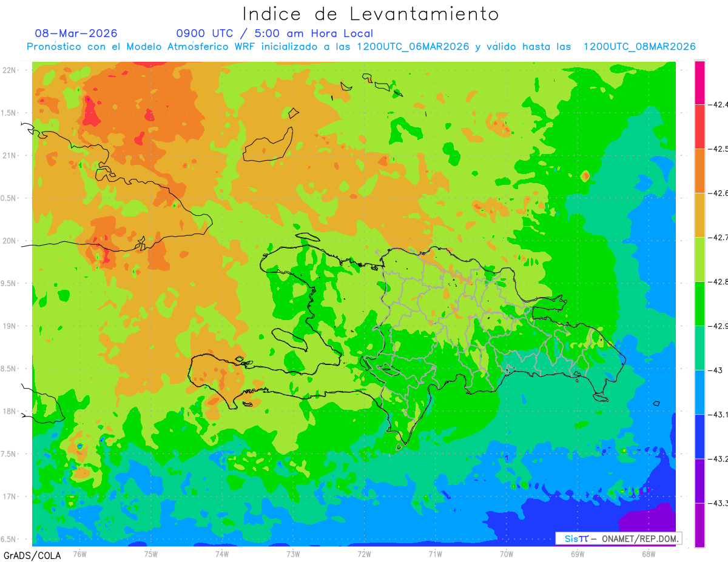Viewport: 728px width, 562px height.
Task: Click the 'Pronostico con el Modelo Atmosferico WRF' line
Action: pyautogui.click(x=361, y=47)
